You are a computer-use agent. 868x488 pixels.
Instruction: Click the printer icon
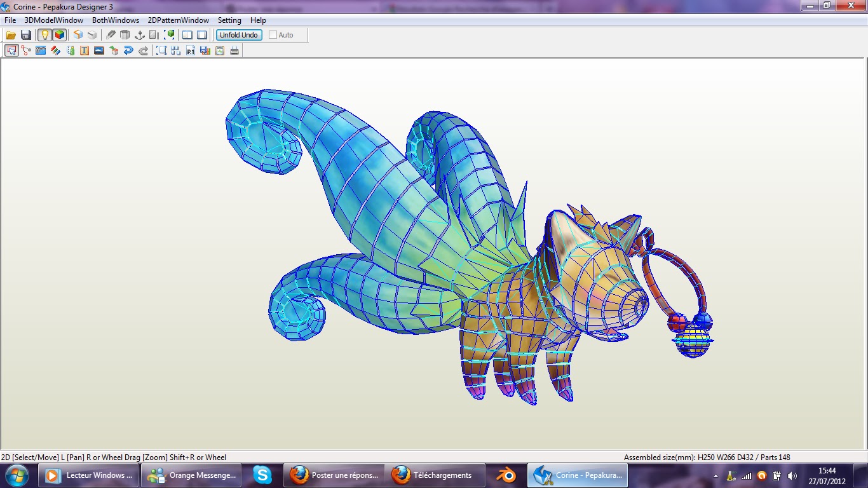[x=234, y=50]
